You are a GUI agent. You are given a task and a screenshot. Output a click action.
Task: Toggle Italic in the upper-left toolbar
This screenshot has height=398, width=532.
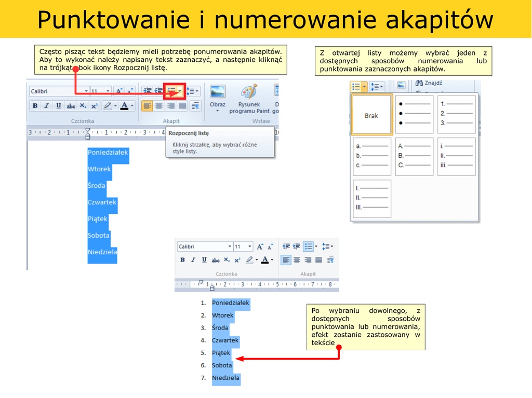(46, 106)
